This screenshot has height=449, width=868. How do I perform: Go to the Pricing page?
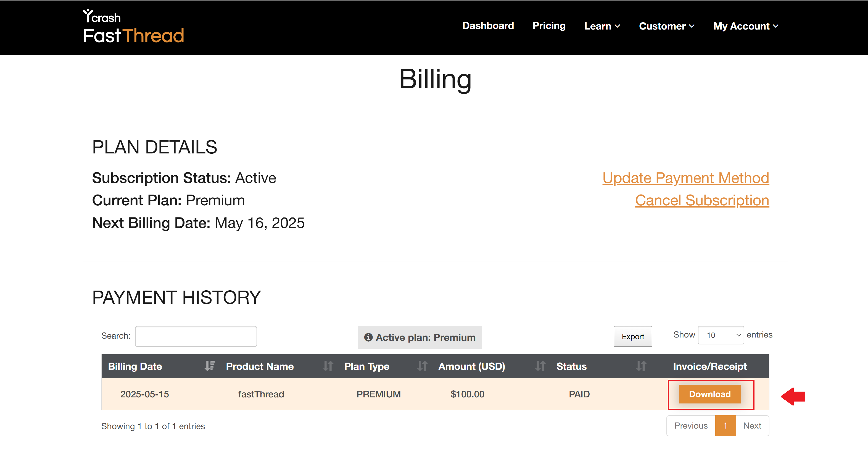(549, 26)
